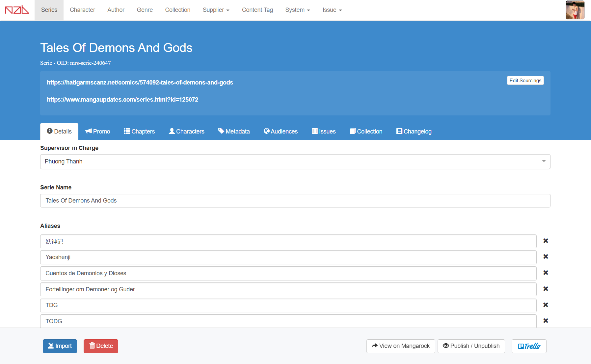The width and height of the screenshot is (591, 364).
Task: Expand the Supervisor in Charge dropdown
Action: (295, 162)
